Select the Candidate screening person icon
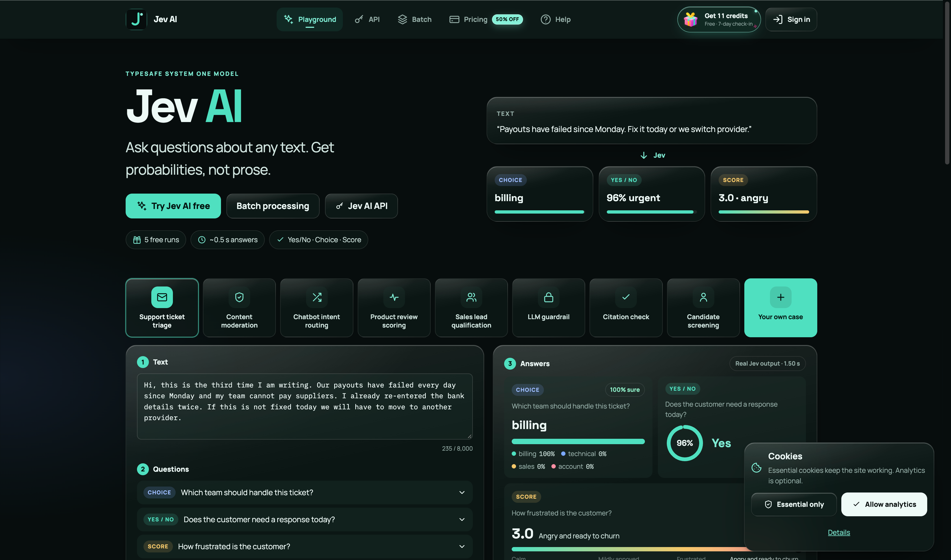This screenshot has height=560, width=951. tap(703, 297)
